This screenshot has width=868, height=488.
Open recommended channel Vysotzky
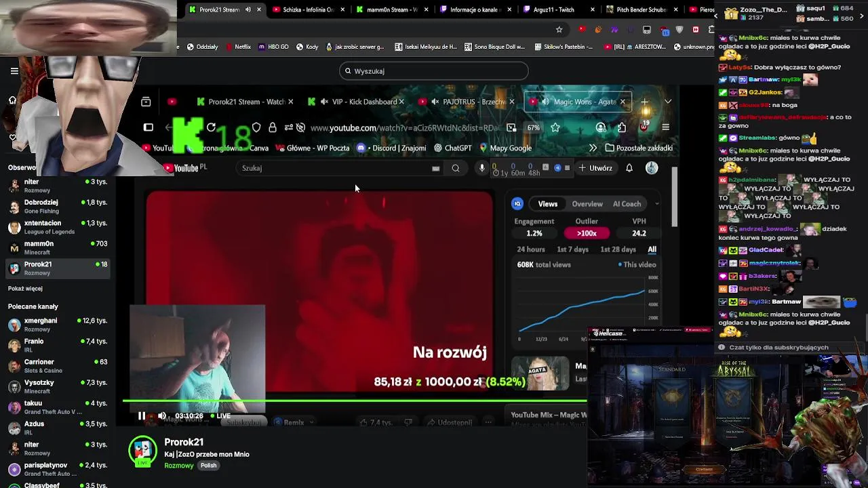[58, 386]
